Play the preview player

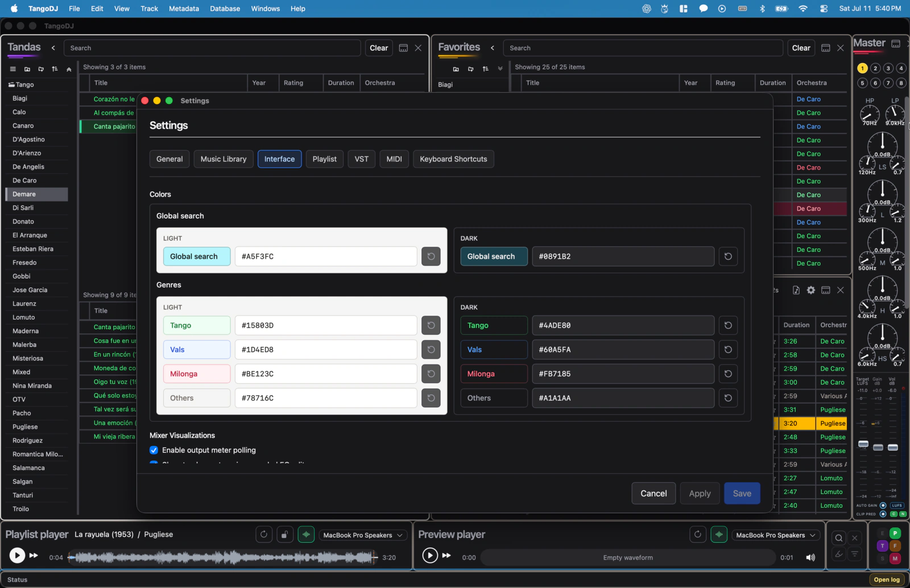(x=430, y=556)
